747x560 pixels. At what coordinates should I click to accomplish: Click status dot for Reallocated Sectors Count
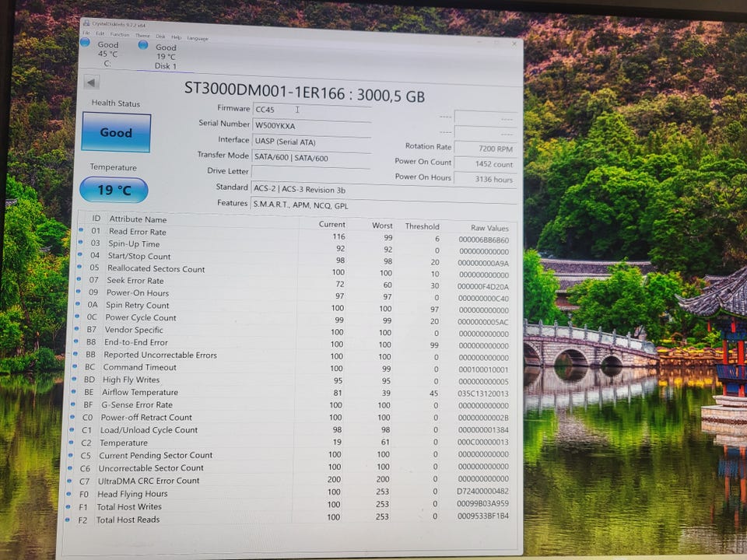click(x=79, y=267)
